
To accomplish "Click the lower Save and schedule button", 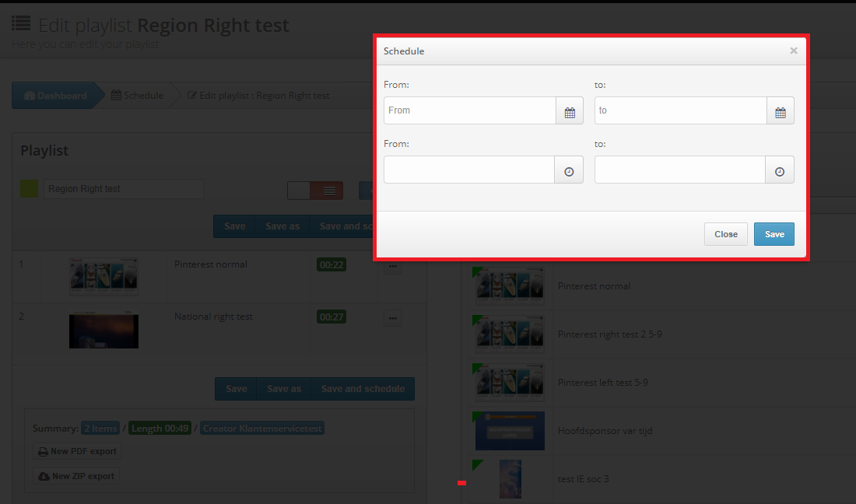I will coord(363,389).
